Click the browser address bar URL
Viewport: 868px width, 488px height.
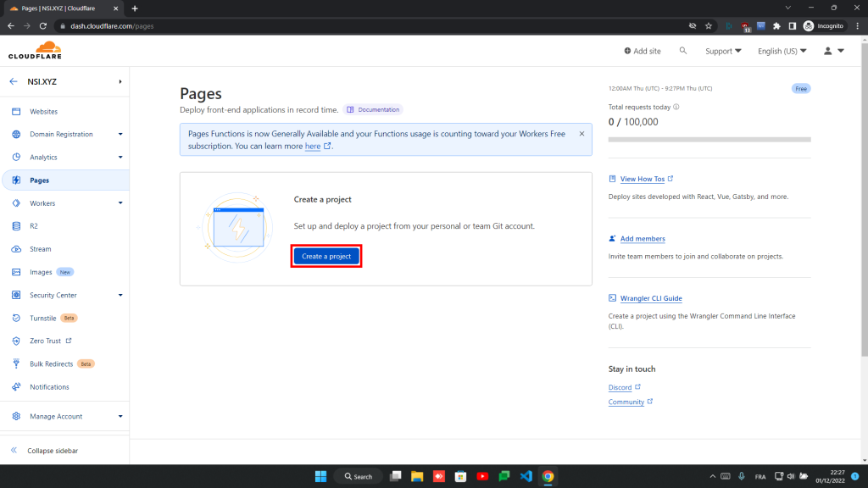click(112, 26)
